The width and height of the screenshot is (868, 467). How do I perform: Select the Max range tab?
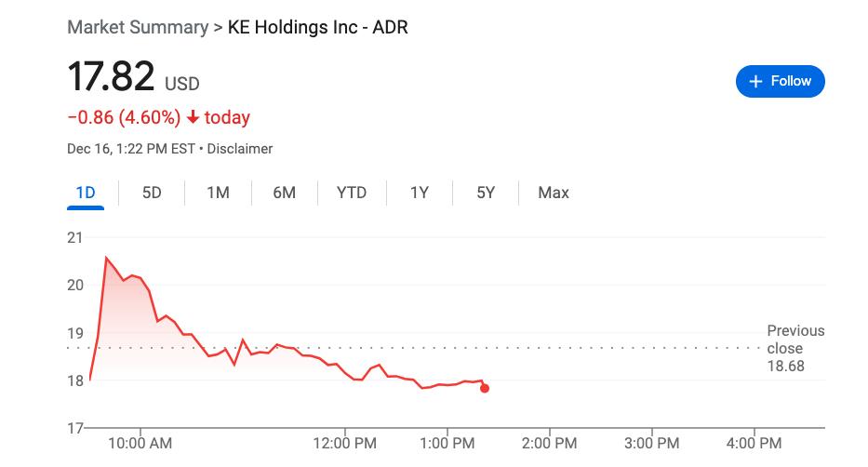click(553, 193)
